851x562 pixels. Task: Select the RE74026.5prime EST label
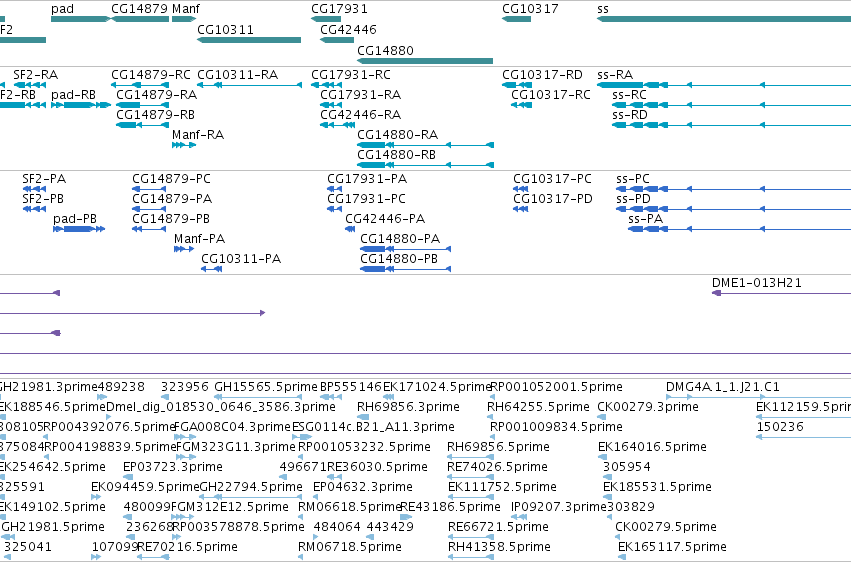498,468
